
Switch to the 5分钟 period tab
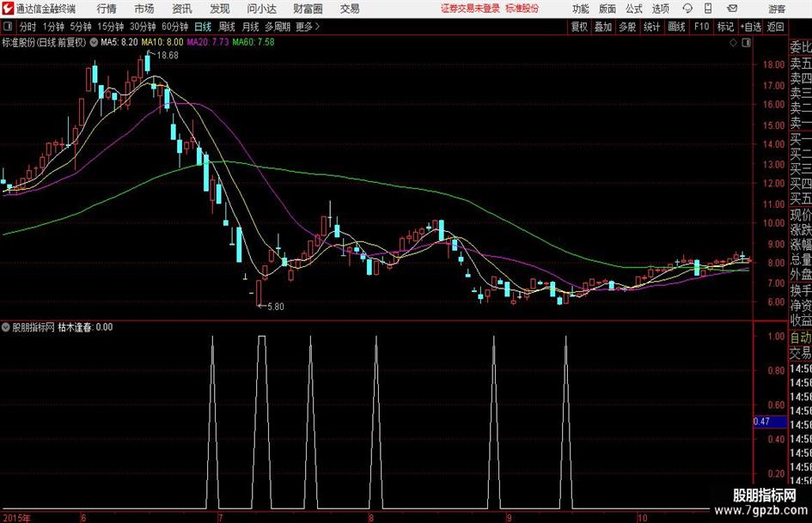point(80,27)
